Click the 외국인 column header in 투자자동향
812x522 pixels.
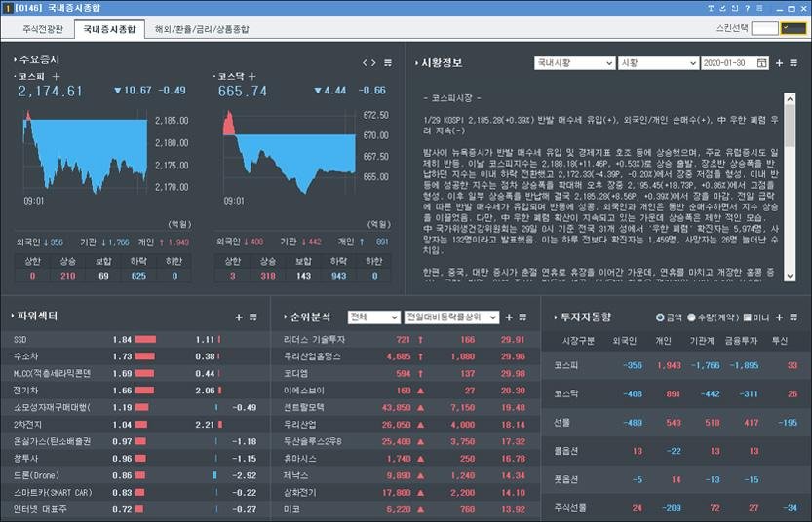pyautogui.click(x=624, y=341)
